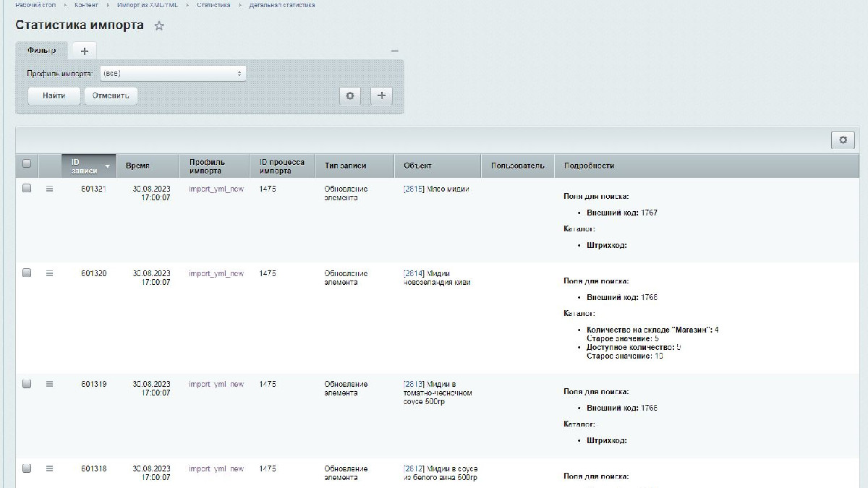Check the box for record 601321
The image size is (868, 488).
27,188
